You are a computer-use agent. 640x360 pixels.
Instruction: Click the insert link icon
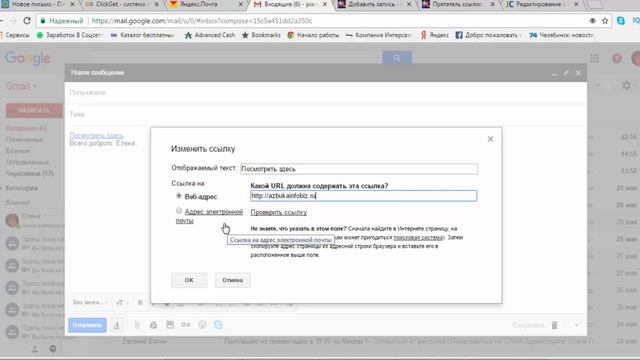click(186, 325)
